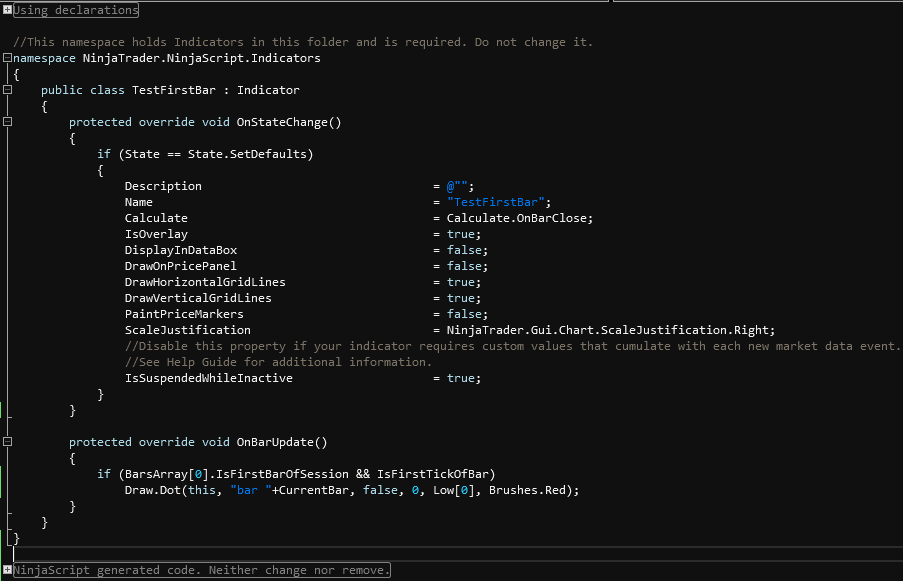Collapse the OnBarUpdate method
The height and width of the screenshot is (581, 903).
coord(7,442)
